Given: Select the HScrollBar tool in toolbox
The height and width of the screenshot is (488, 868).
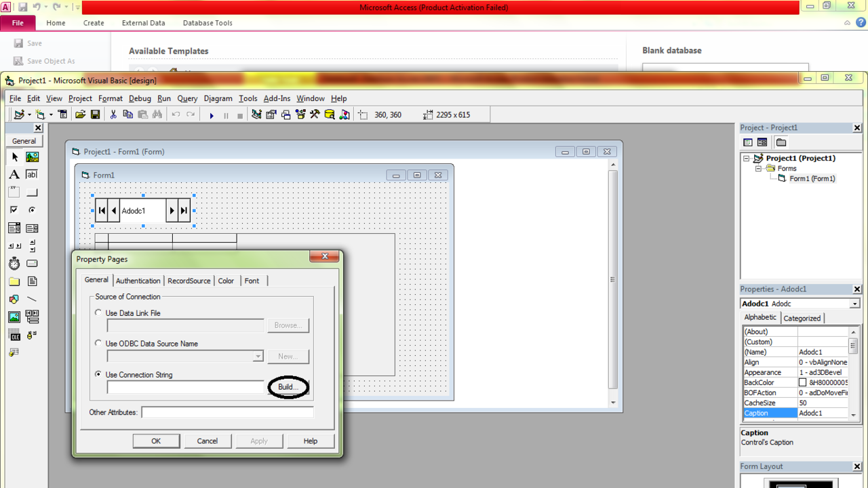Looking at the screenshot, I should 14,245.
